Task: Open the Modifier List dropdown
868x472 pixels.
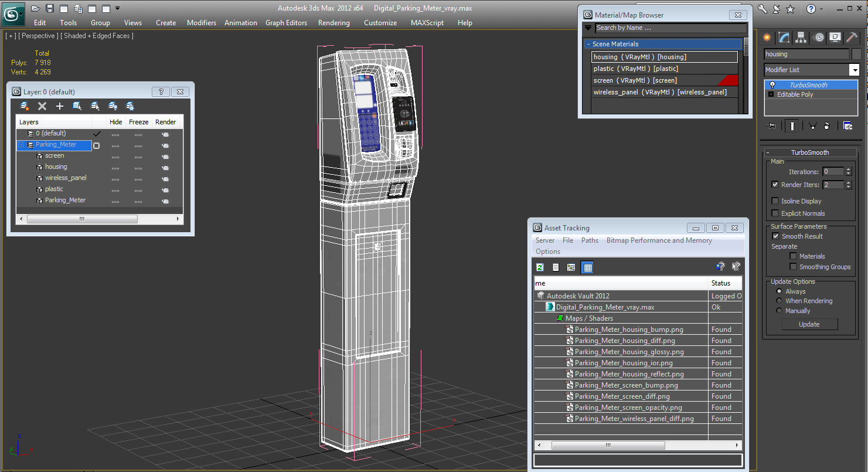Action: (855, 70)
